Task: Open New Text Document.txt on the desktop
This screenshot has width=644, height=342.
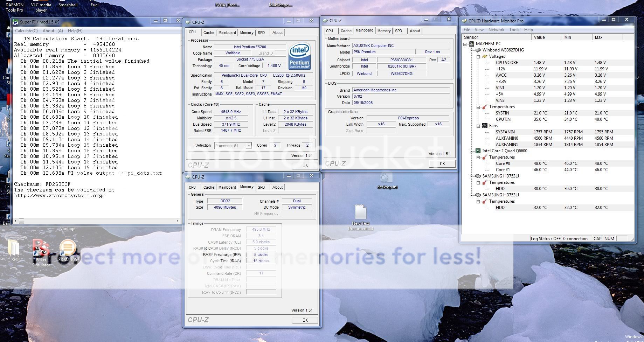Action: pos(361,212)
